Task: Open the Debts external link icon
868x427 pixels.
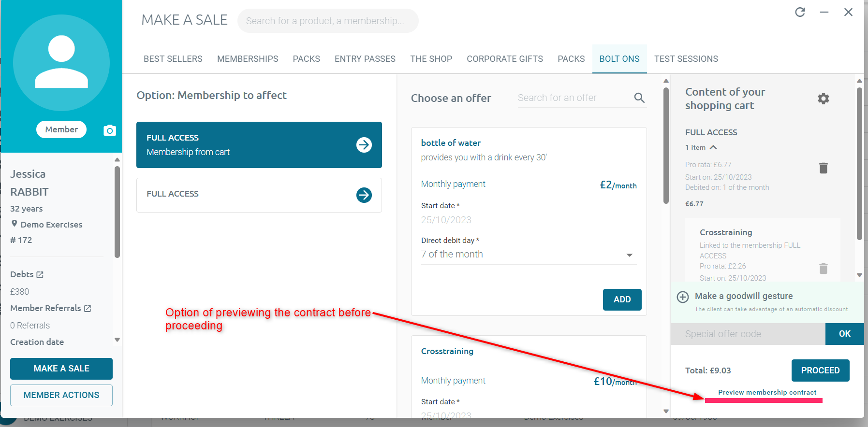Action: click(40, 274)
